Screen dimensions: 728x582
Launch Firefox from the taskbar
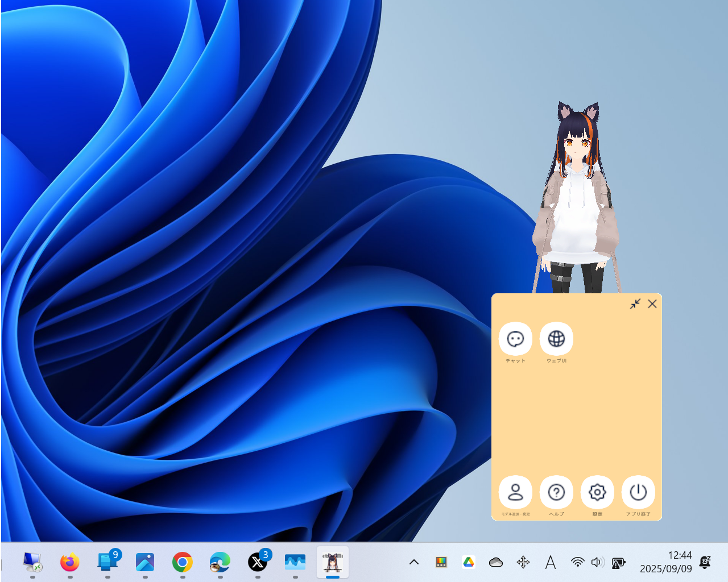click(x=70, y=562)
